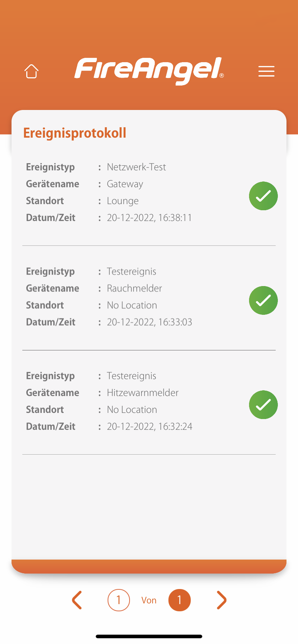
Task: Tap the FireAngel logo
Action: point(149,70)
